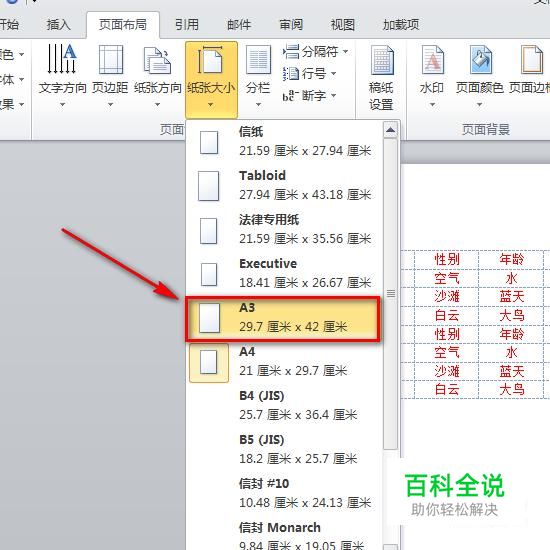Screen dimensions: 550x550
Task: Switch to the 审阅 tab
Action: (x=291, y=25)
